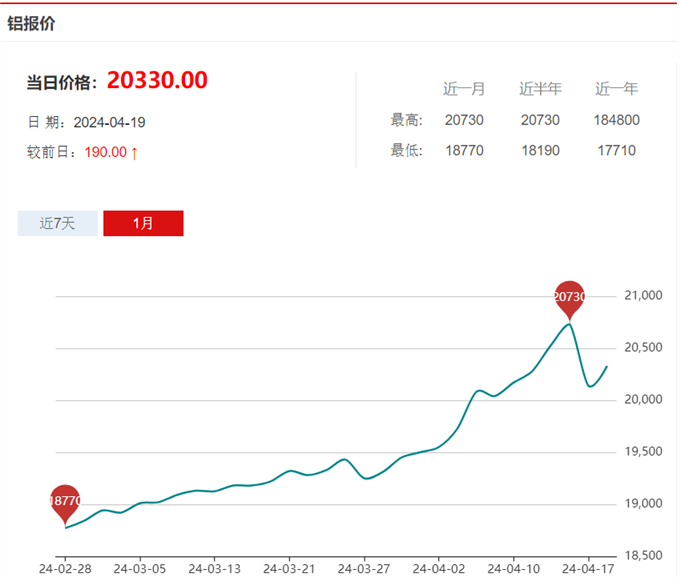Click the 近半年 column header
The width and height of the screenshot is (680, 577).
coord(540,89)
